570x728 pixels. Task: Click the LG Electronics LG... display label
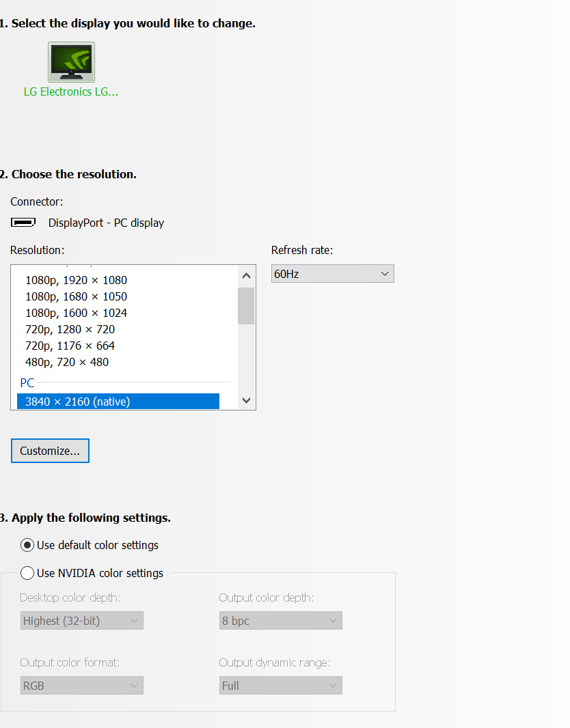[70, 92]
